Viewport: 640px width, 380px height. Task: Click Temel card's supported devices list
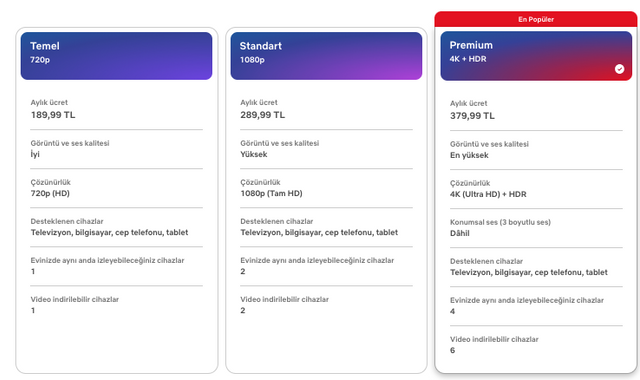click(109, 233)
